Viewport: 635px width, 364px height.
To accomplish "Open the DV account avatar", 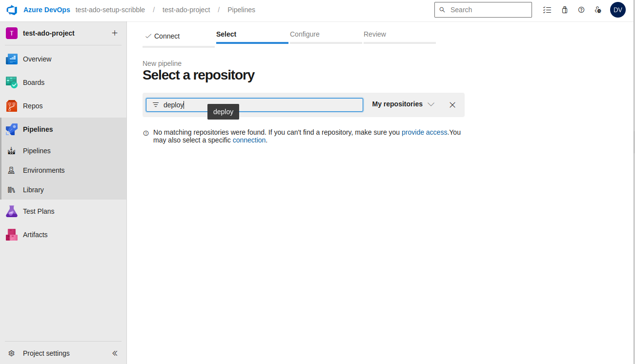I will click(618, 10).
